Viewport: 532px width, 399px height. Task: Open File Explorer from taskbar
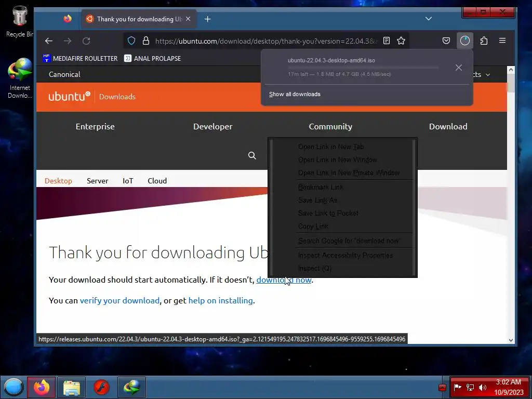click(x=71, y=387)
